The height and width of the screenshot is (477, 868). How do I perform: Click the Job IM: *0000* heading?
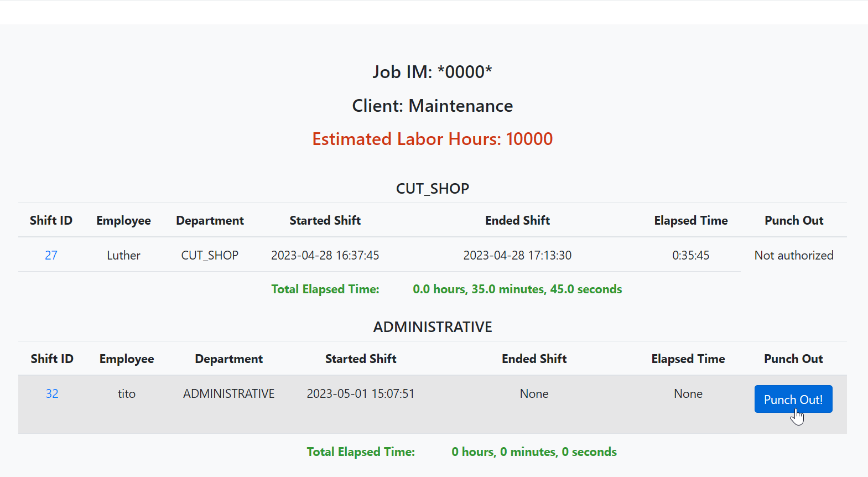(x=433, y=72)
